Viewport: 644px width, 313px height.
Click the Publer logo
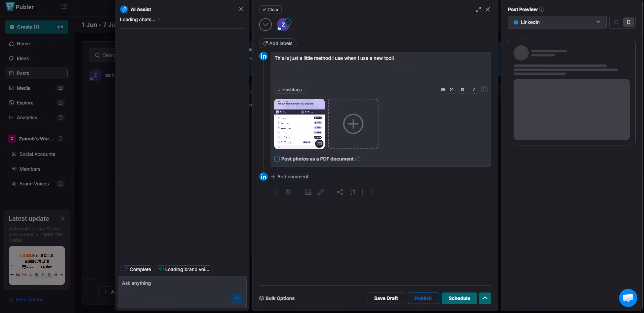[x=19, y=6]
